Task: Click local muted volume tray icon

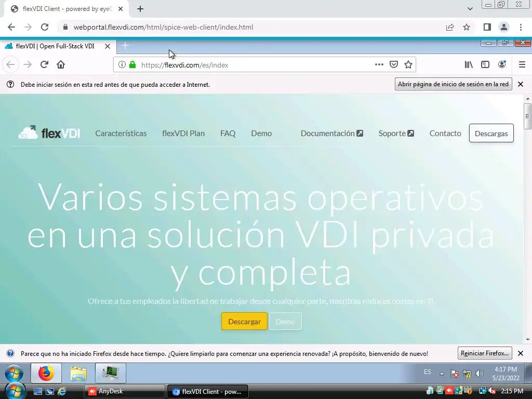Action: [492, 391]
